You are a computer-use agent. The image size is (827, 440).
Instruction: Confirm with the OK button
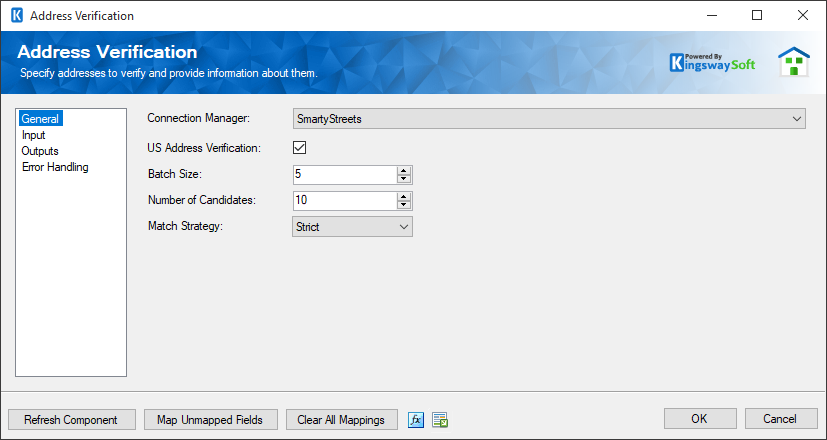(x=700, y=419)
